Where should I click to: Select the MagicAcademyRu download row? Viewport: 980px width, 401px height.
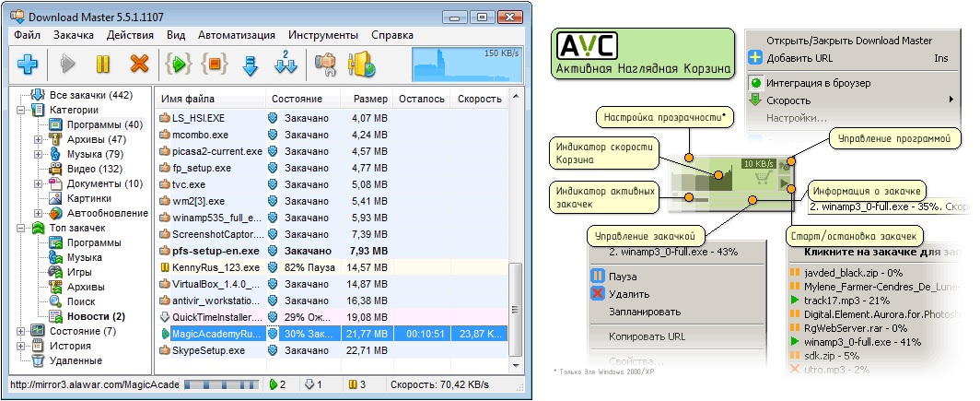coord(332,334)
